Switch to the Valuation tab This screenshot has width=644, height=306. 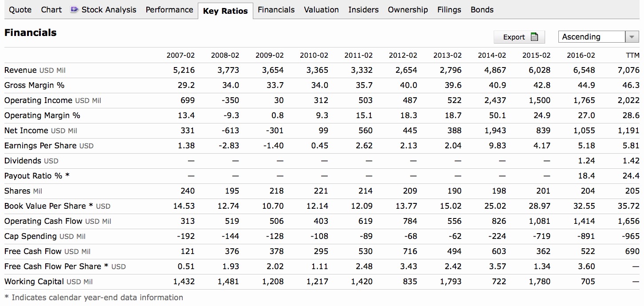click(321, 10)
